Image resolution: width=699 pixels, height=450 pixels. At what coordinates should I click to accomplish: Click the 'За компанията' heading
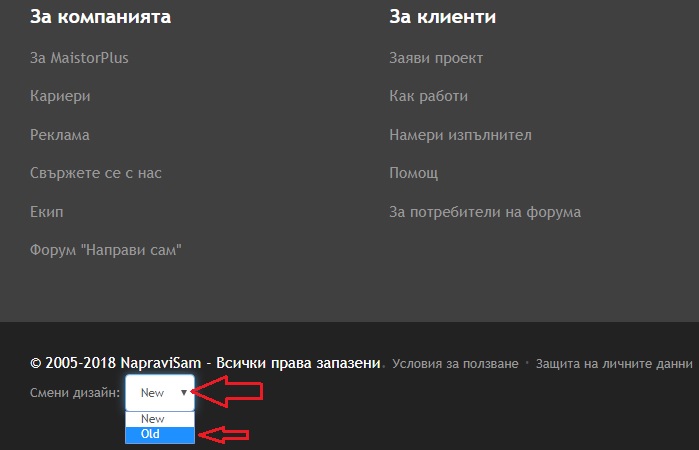[100, 17]
